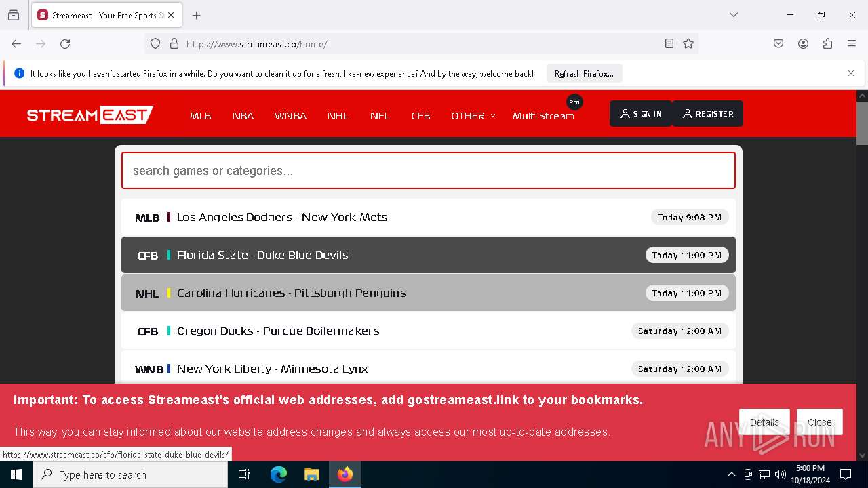The height and width of the screenshot is (488, 868).
Task: Open Oregon Ducks - Purdue Boilermakers game
Action: coord(429,331)
